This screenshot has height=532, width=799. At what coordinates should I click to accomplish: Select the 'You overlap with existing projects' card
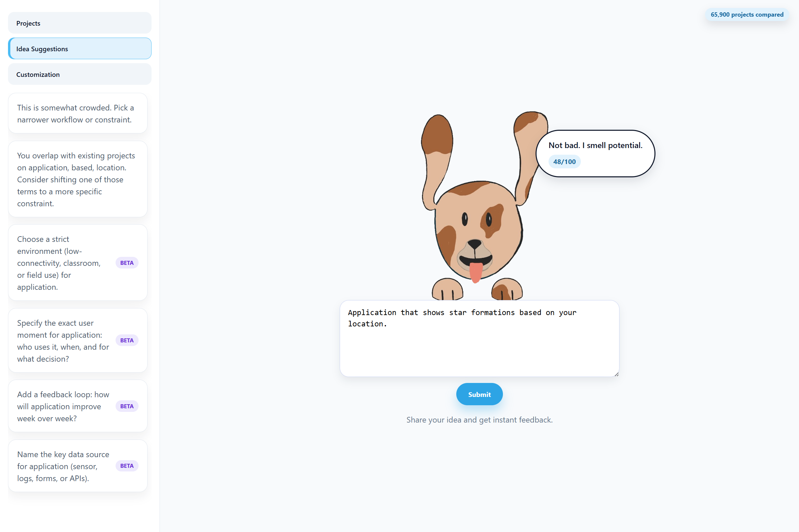[x=78, y=179]
